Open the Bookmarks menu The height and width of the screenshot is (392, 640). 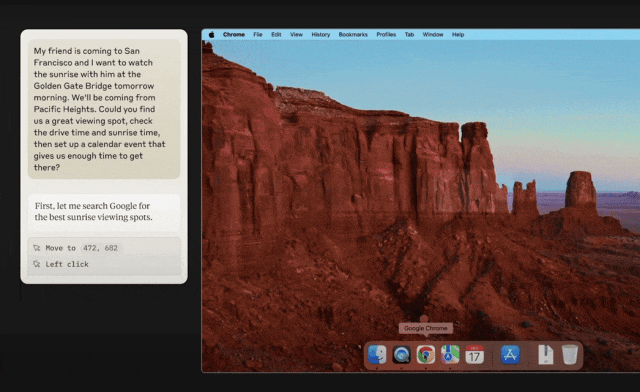(x=353, y=35)
